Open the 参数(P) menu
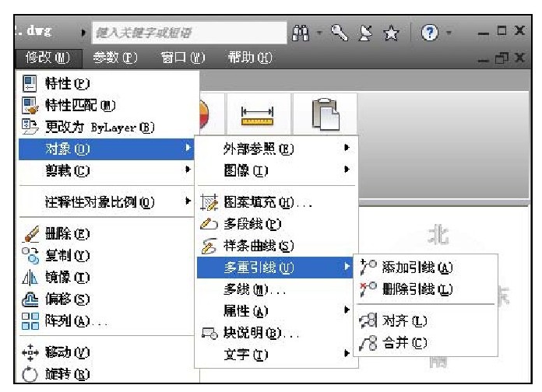Viewport: 542px width, 392px height. 115,58
